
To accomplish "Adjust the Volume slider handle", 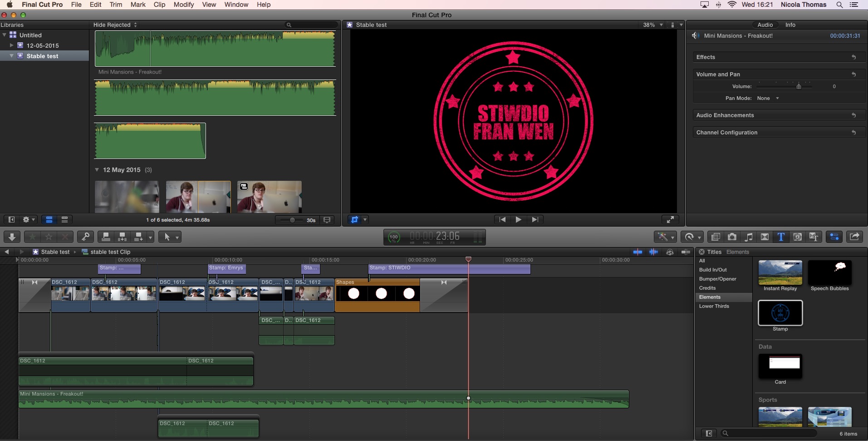I will [799, 86].
